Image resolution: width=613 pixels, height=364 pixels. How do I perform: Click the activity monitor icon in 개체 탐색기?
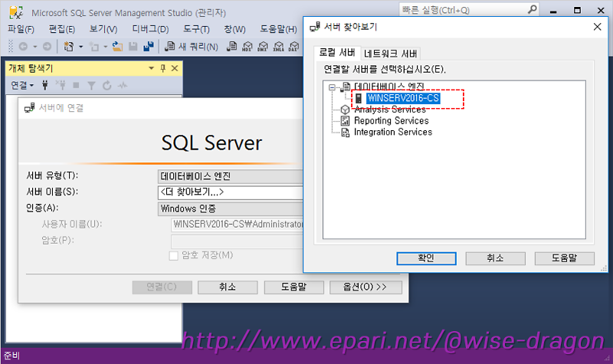[x=123, y=85]
